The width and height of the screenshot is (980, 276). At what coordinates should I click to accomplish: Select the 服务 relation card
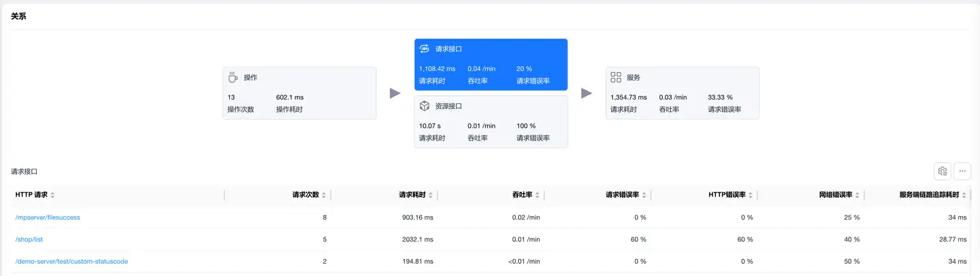tap(682, 93)
